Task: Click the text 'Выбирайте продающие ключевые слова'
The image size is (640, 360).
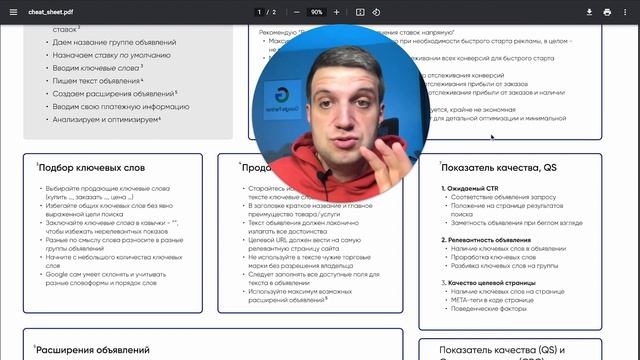Action: tap(108, 189)
